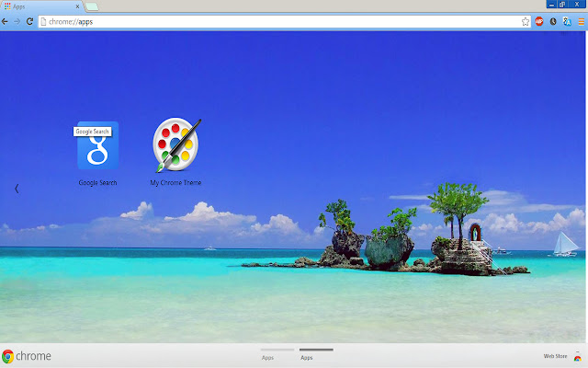Screen dimensions: 588x368
Task: Minimize the Chrome window
Action: click(551, 4)
